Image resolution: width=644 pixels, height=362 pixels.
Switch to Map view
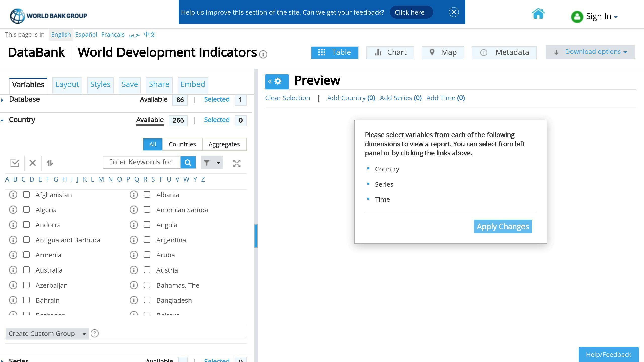443,53
